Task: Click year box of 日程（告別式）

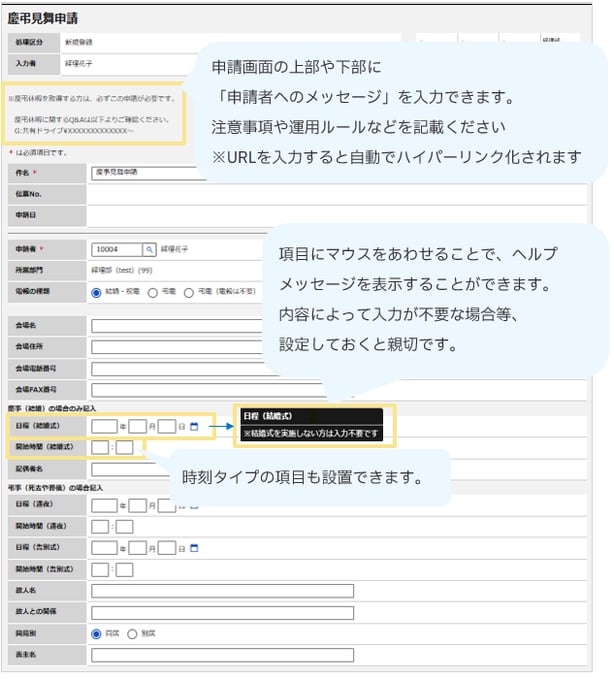Action: pyautogui.click(x=104, y=549)
